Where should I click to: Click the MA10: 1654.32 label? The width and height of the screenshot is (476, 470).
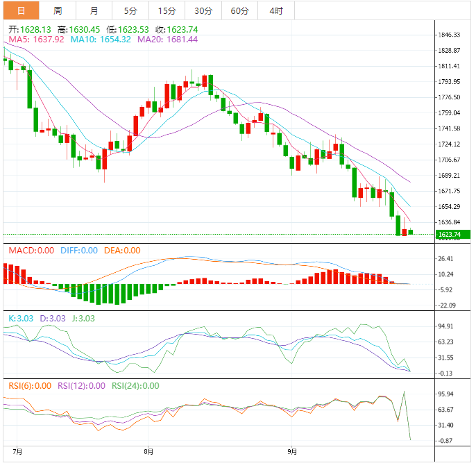(x=101, y=40)
